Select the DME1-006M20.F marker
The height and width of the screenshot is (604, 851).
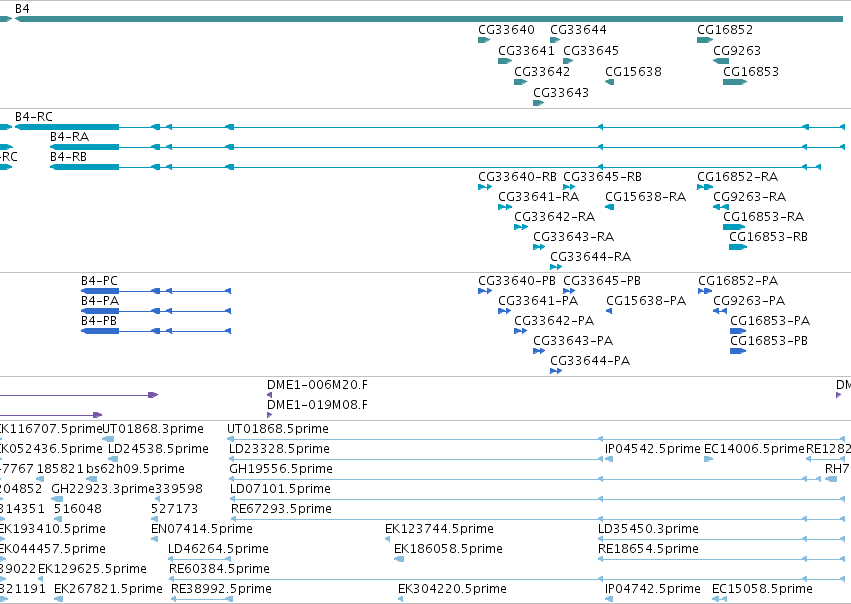click(270, 396)
